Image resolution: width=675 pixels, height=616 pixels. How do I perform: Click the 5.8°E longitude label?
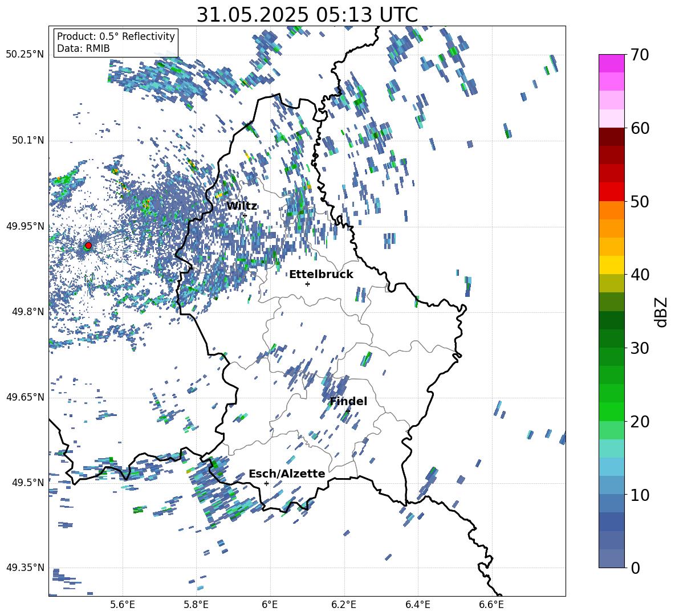[196, 605]
